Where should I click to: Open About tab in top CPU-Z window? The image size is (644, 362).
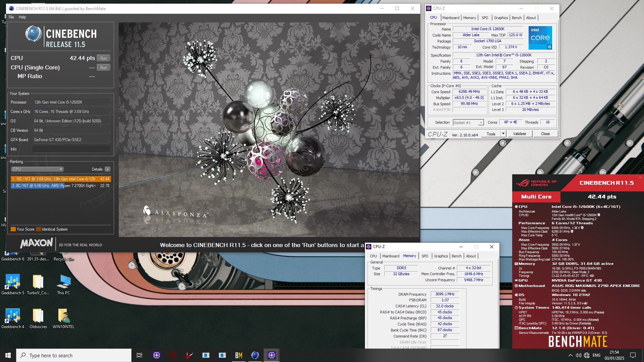pos(531,18)
